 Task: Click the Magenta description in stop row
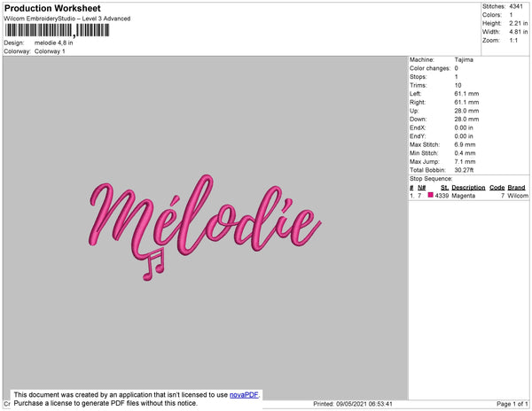pyautogui.click(x=463, y=196)
